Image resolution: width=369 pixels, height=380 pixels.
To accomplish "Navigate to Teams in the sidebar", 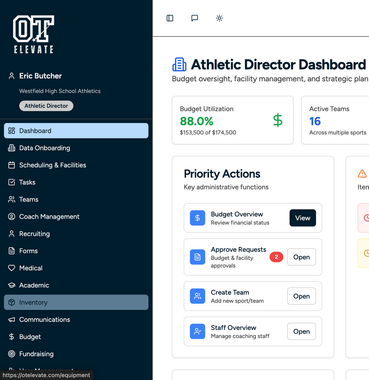I will 76,199.
